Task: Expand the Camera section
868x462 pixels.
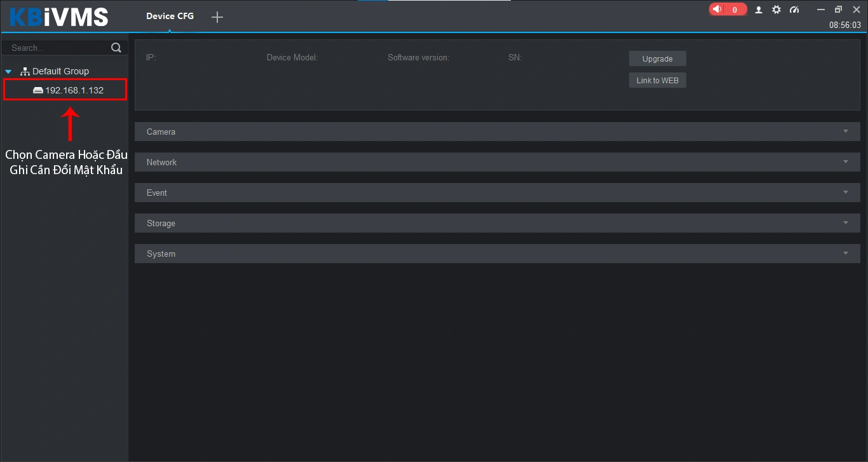Action: (x=497, y=132)
